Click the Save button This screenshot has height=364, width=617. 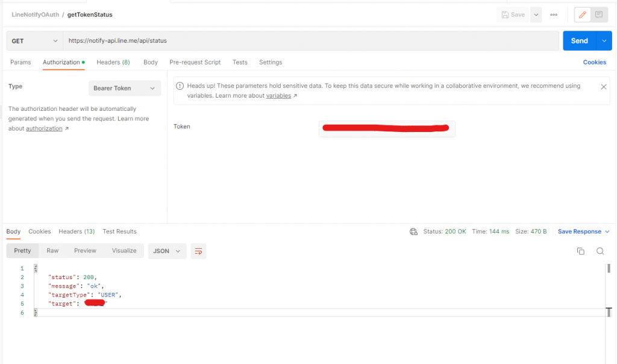513,14
